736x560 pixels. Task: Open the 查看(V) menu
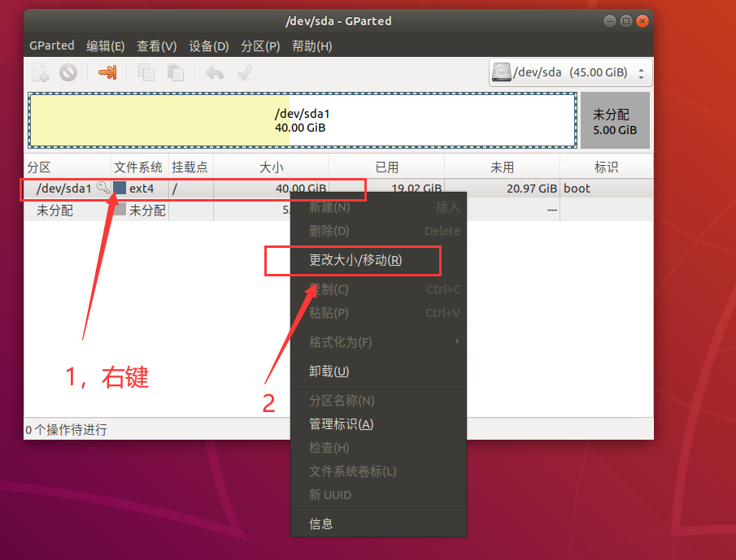click(157, 46)
